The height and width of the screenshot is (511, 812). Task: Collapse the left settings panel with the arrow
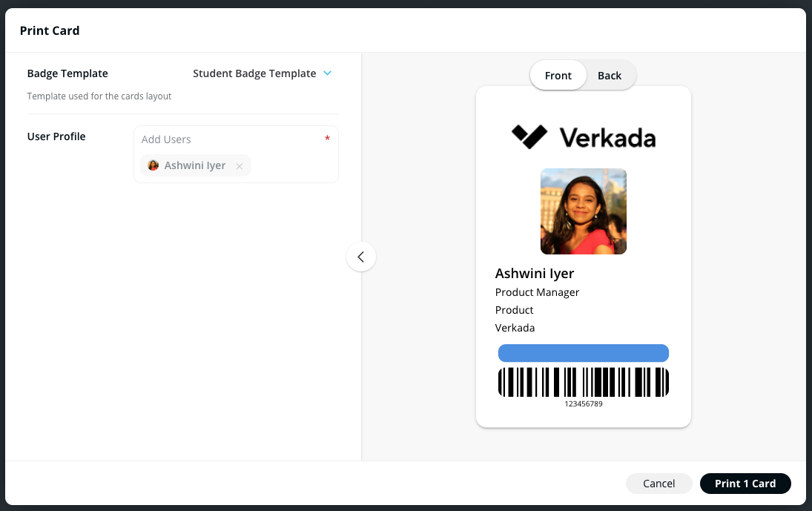click(361, 257)
